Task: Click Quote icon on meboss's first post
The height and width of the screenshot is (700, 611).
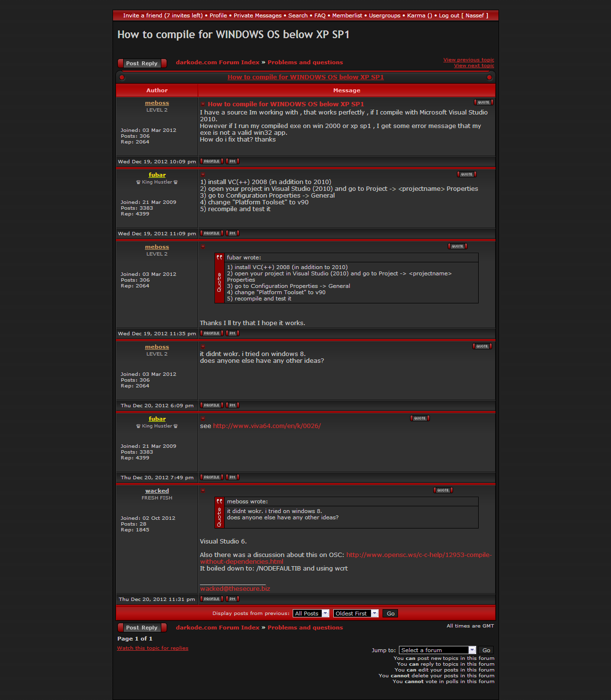Action: point(483,102)
